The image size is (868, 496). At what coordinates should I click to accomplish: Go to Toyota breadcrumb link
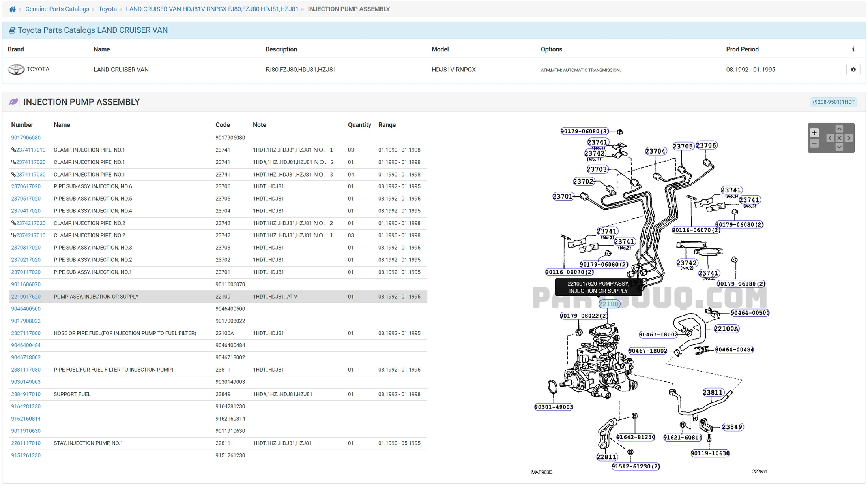107,9
